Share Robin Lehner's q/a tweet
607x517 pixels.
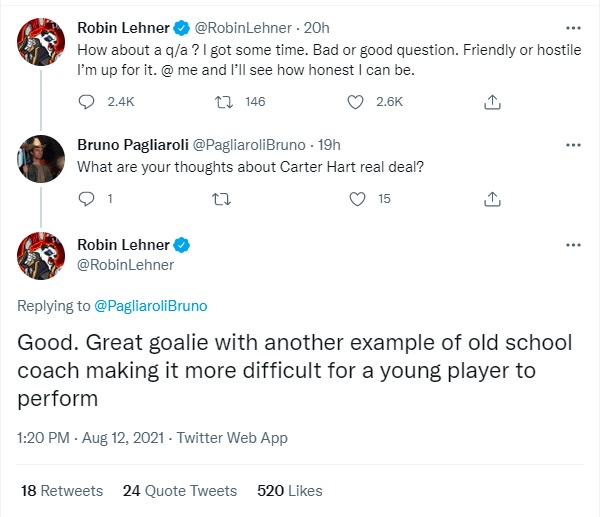[491, 101]
